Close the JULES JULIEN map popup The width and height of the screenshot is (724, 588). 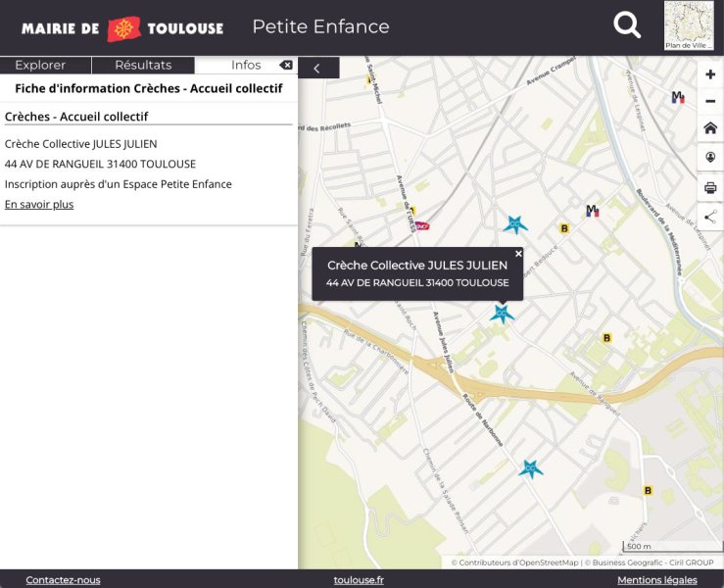[518, 254]
